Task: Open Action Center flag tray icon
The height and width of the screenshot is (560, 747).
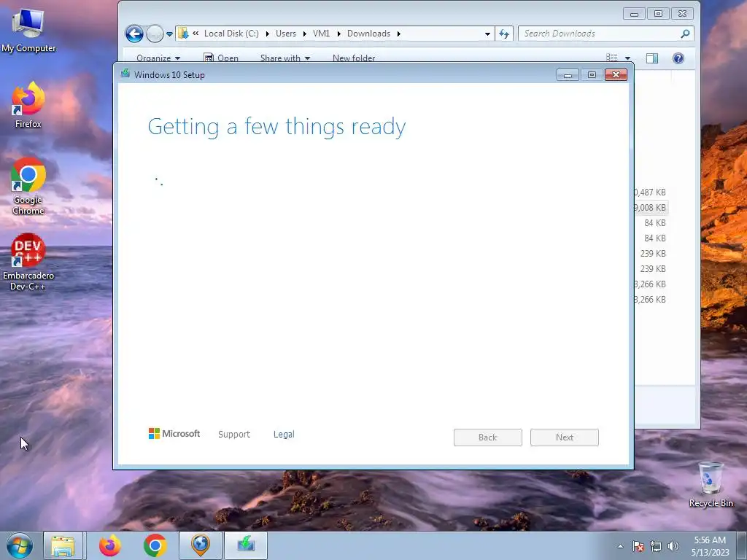Action: click(x=638, y=546)
